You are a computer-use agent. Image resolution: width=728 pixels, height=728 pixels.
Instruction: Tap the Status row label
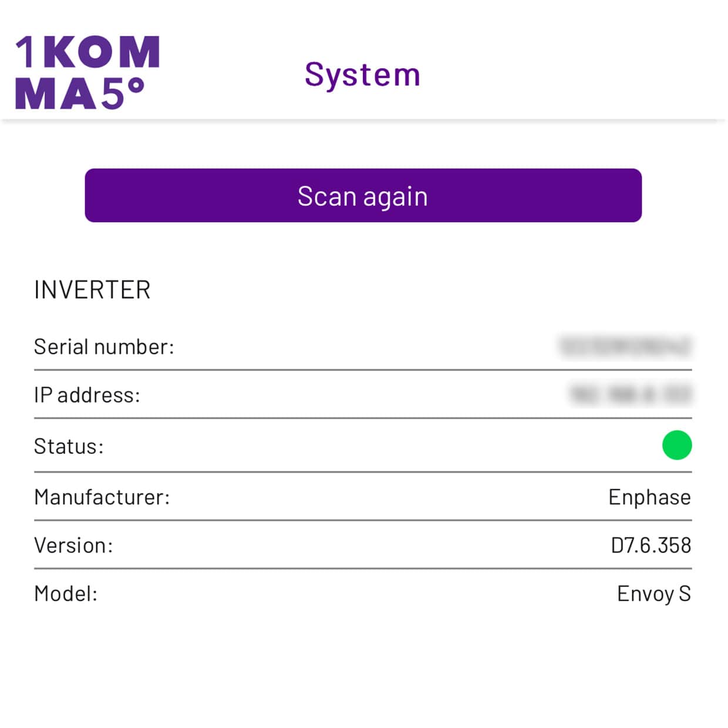pyautogui.click(x=69, y=446)
